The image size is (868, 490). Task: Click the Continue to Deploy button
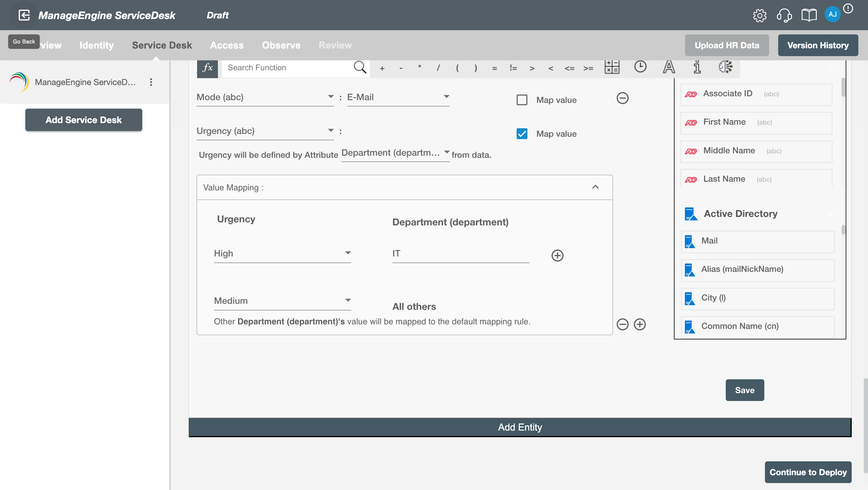pyautogui.click(x=808, y=472)
